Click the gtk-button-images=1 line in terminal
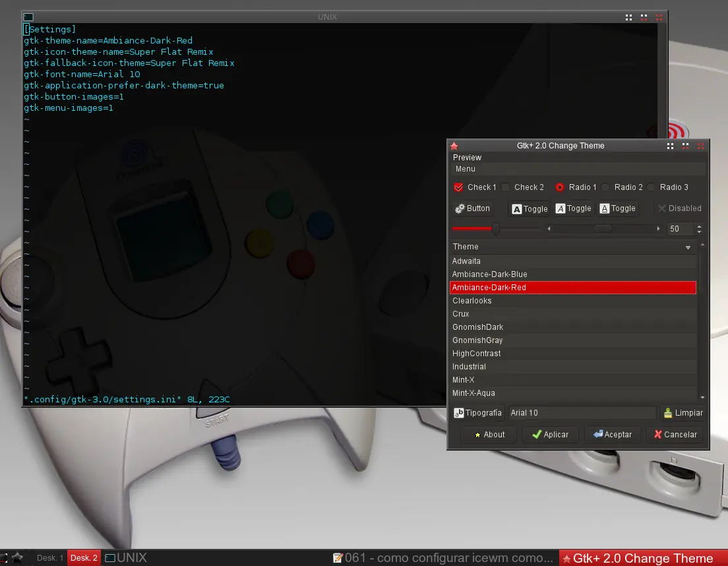The image size is (728, 566). pos(74,97)
